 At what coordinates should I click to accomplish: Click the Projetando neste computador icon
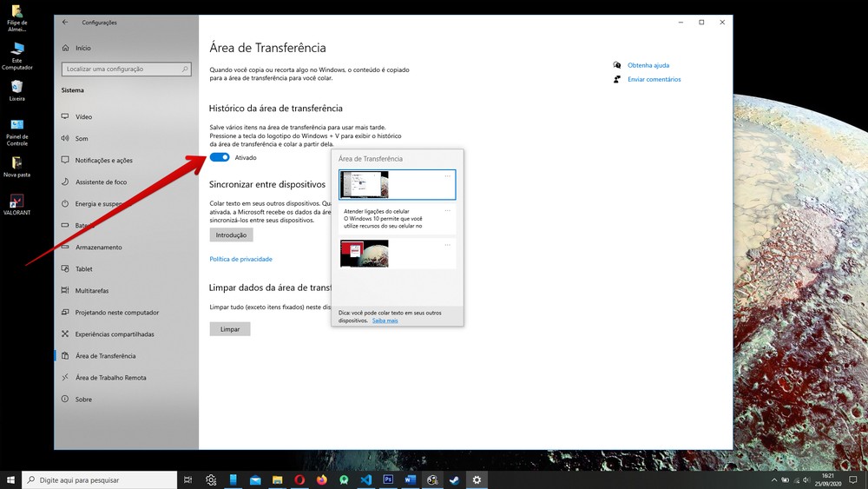point(65,312)
